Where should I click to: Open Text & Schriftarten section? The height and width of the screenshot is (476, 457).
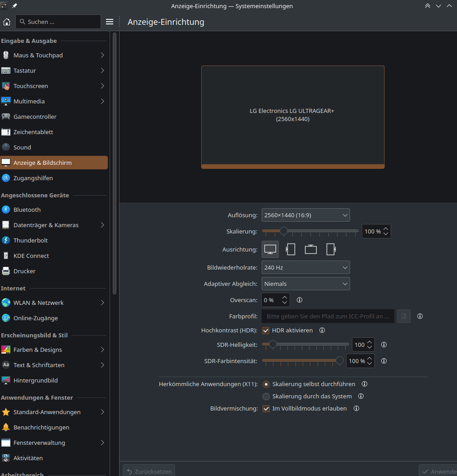[54, 365]
